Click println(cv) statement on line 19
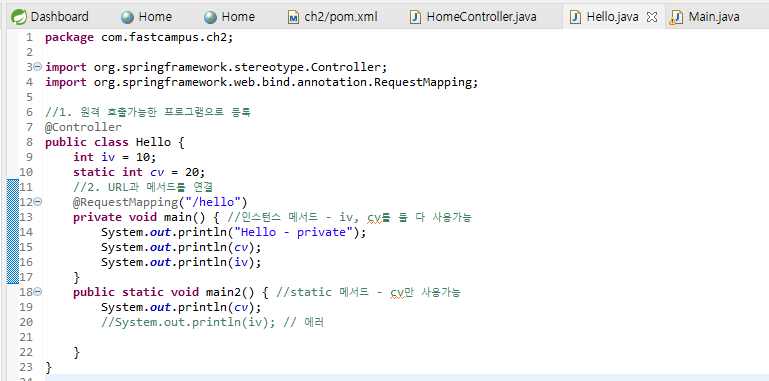This screenshot has height=381, width=769. point(181,307)
